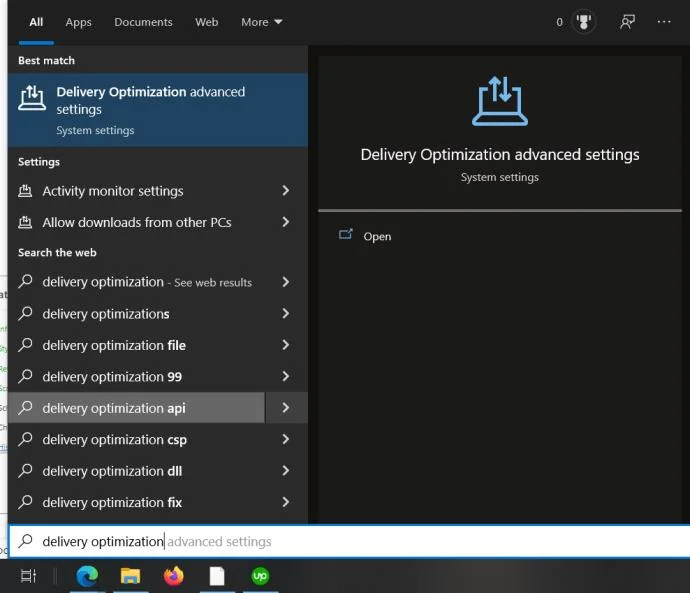Click Delivery Optimization icon in best match
The image size is (690, 593).
(x=32, y=98)
